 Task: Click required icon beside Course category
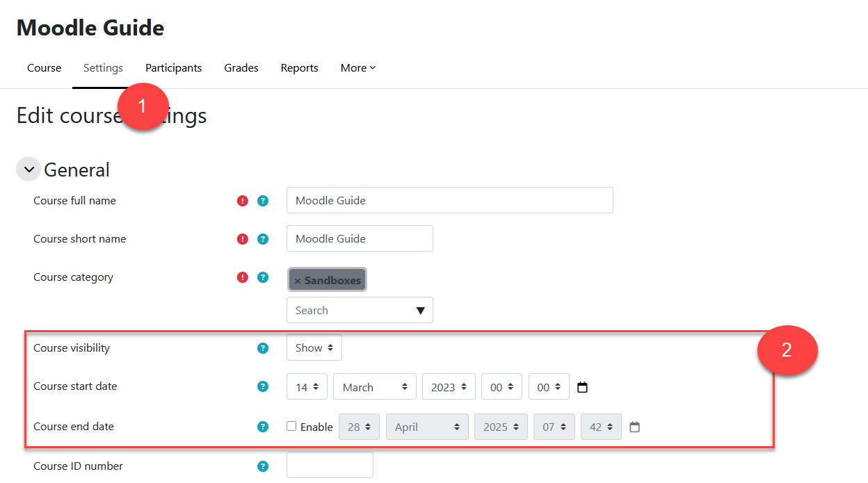pos(242,277)
